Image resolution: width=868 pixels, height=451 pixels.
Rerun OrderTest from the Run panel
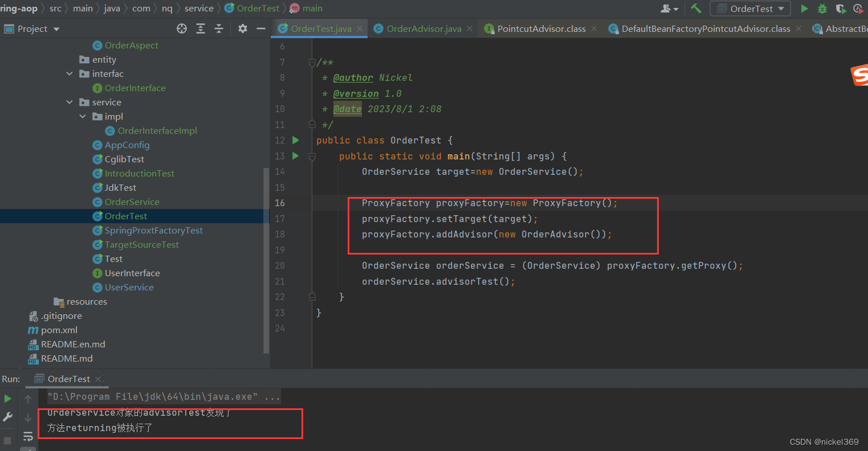[8, 399]
